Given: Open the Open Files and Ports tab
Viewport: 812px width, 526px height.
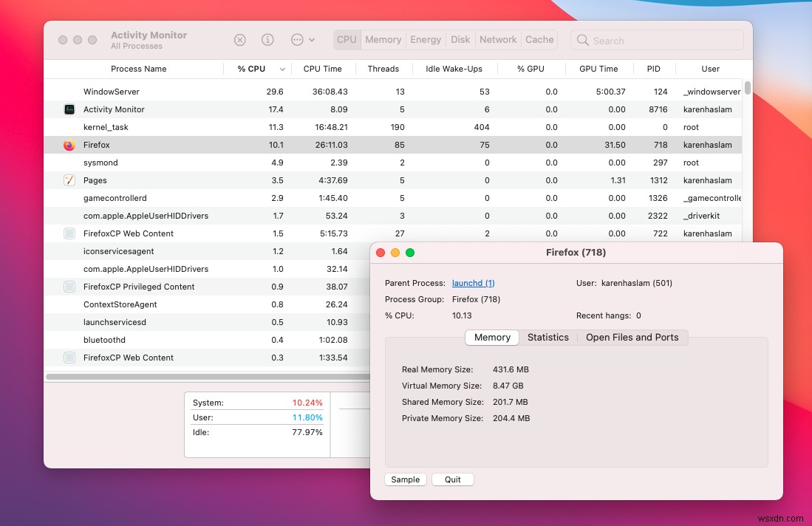Looking at the screenshot, I should click(x=632, y=338).
